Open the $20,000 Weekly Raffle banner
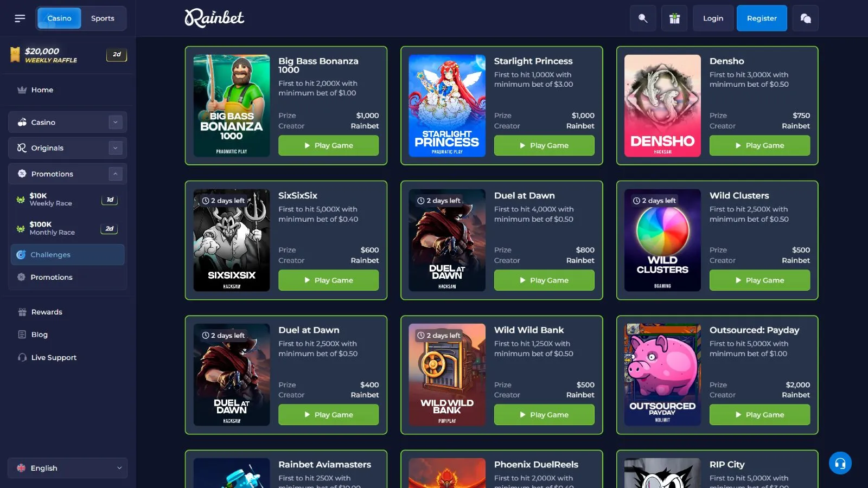Image resolution: width=868 pixels, height=488 pixels. pyautogui.click(x=68, y=55)
